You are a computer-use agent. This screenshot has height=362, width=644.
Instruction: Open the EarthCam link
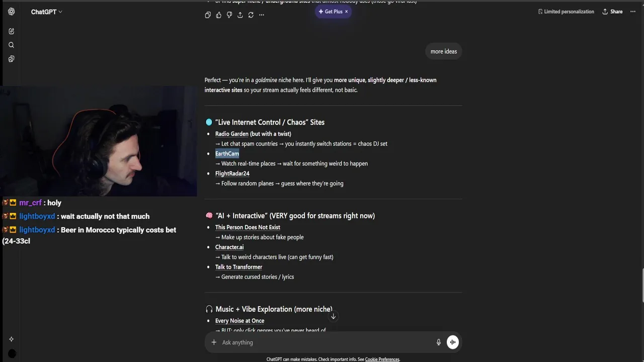pyautogui.click(x=227, y=154)
